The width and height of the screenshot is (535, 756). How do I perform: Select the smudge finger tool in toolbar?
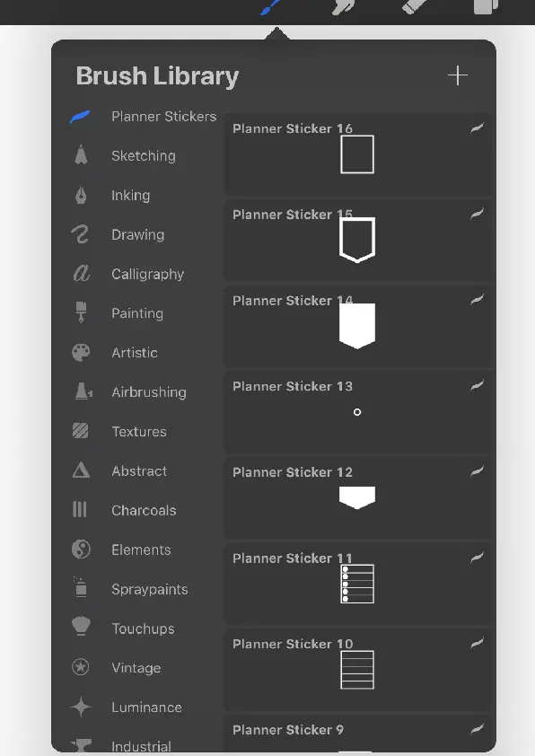point(343,7)
